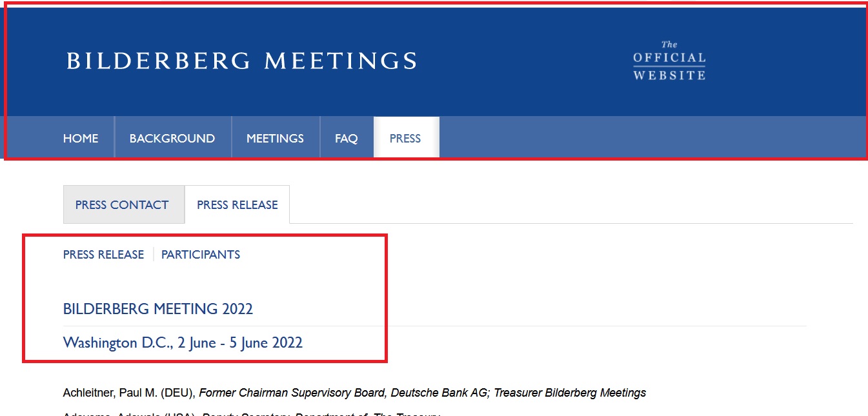
Task: Select the Press Release tab
Action: point(237,205)
